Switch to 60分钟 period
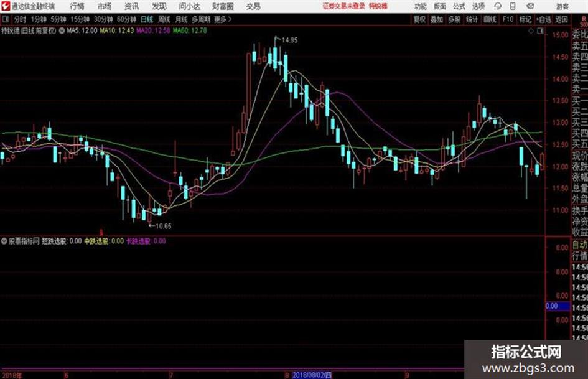This screenshot has width=588, height=379. tap(126, 19)
